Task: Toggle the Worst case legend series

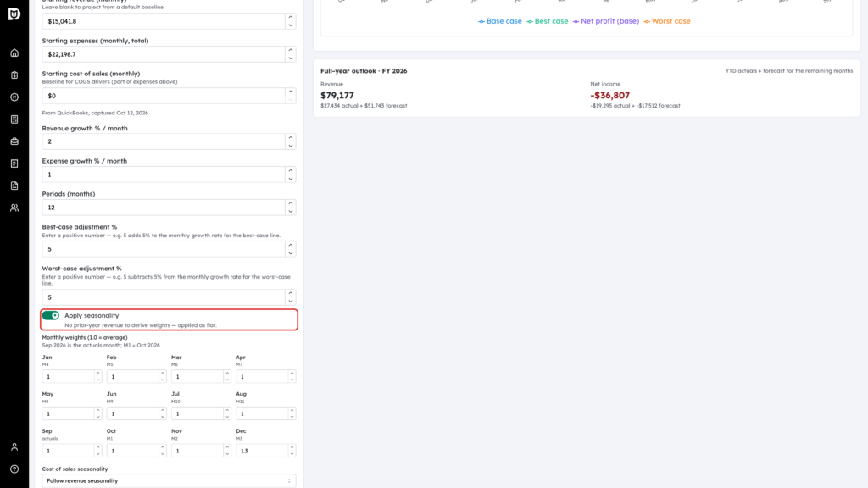Action: tap(667, 21)
